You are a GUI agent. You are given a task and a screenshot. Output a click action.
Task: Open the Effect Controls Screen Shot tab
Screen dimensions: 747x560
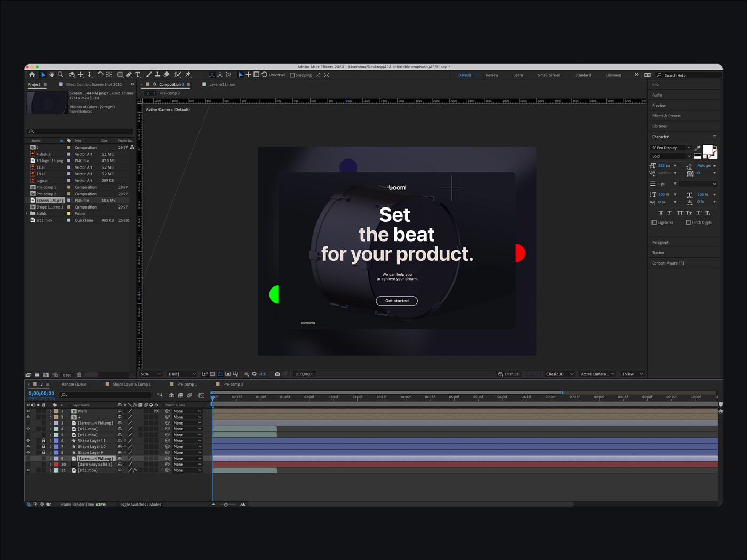click(94, 85)
